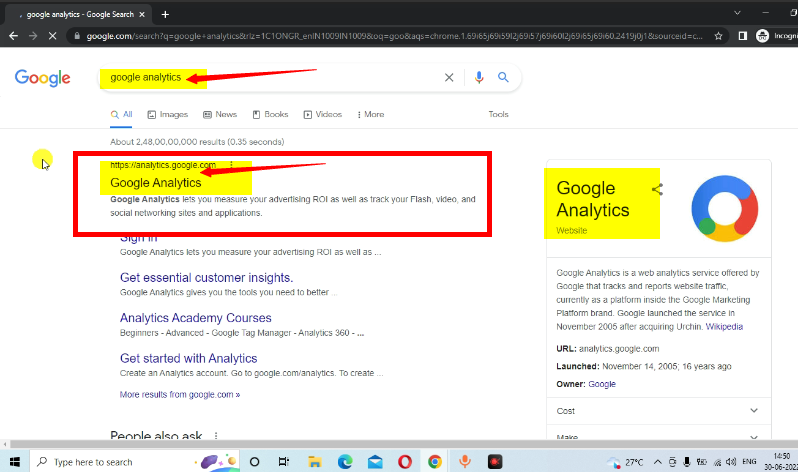Image resolution: width=798 pixels, height=472 pixels.
Task: Open the three-dot menu beside analytics.google.com
Action: point(232,165)
